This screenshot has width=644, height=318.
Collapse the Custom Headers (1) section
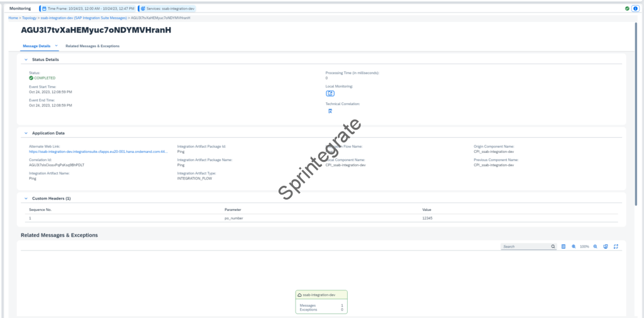[26, 198]
